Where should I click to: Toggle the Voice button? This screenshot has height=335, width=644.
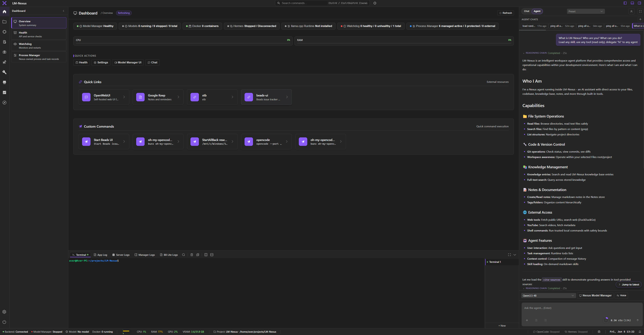click(621, 296)
